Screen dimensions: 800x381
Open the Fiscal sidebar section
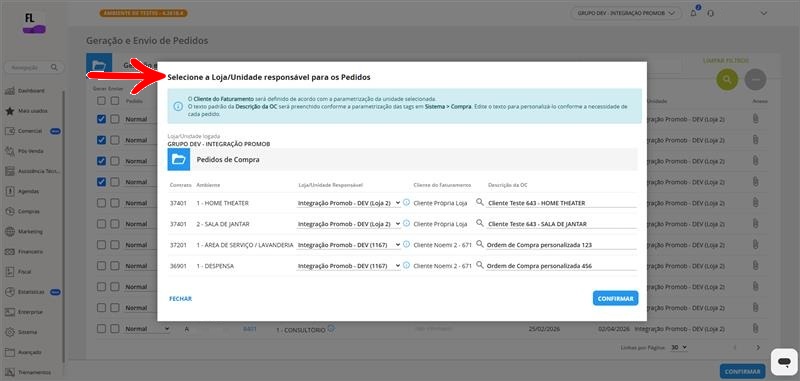pyautogui.click(x=18, y=272)
